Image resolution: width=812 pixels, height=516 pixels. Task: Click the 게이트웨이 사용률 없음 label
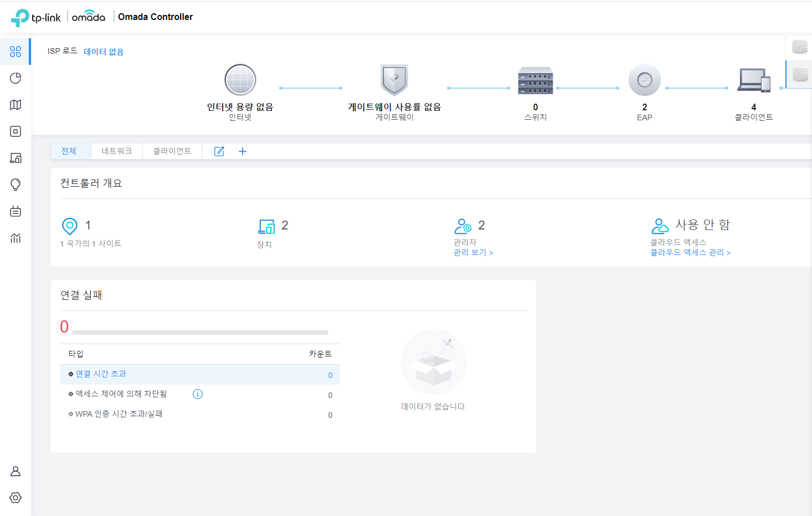coord(394,107)
